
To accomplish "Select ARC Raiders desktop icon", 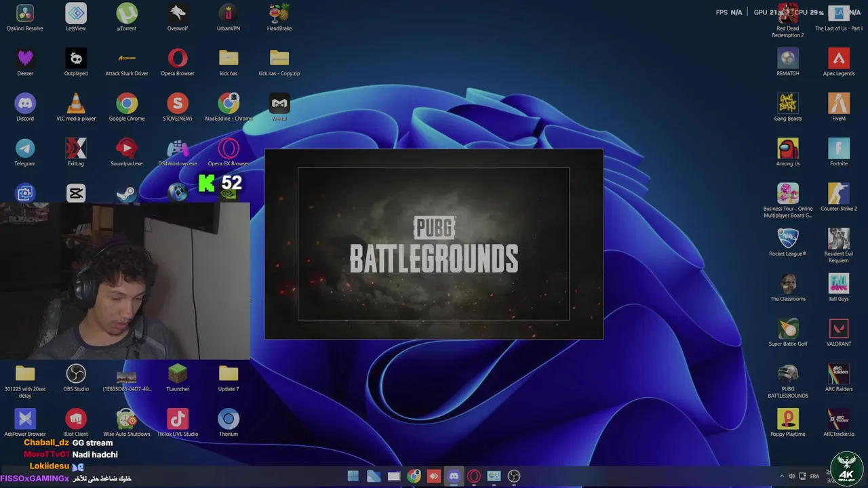I will pyautogui.click(x=839, y=378).
